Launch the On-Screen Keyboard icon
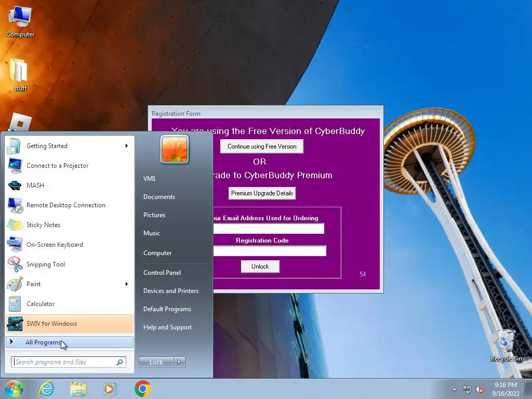The image size is (532, 399). click(15, 245)
